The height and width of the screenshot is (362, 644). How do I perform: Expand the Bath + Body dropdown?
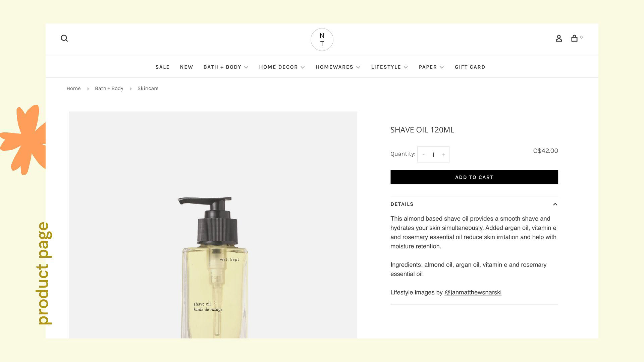click(226, 67)
